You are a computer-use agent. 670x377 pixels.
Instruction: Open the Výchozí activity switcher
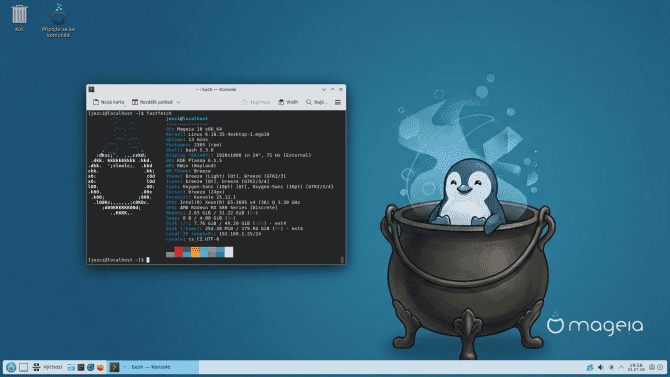pos(47,367)
